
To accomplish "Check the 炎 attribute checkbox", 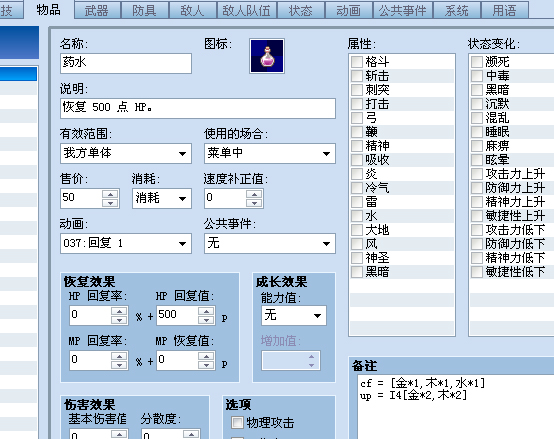I will (x=357, y=174).
